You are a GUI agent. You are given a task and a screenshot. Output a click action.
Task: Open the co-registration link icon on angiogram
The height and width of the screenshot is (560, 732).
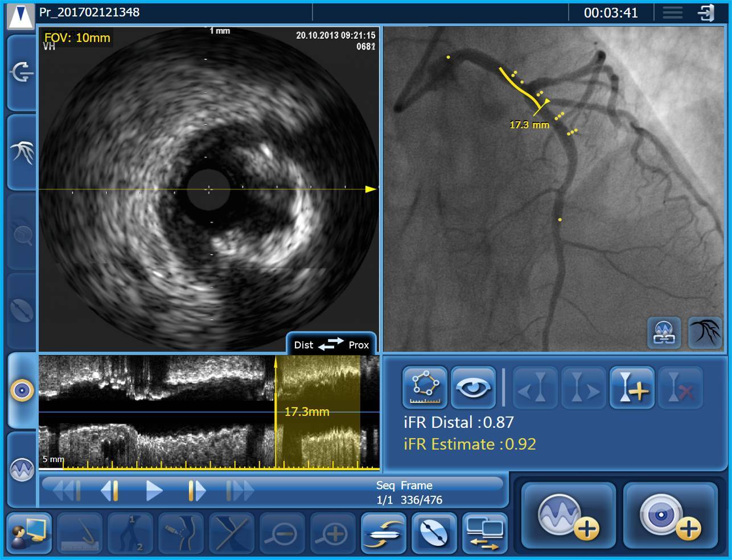(x=664, y=332)
